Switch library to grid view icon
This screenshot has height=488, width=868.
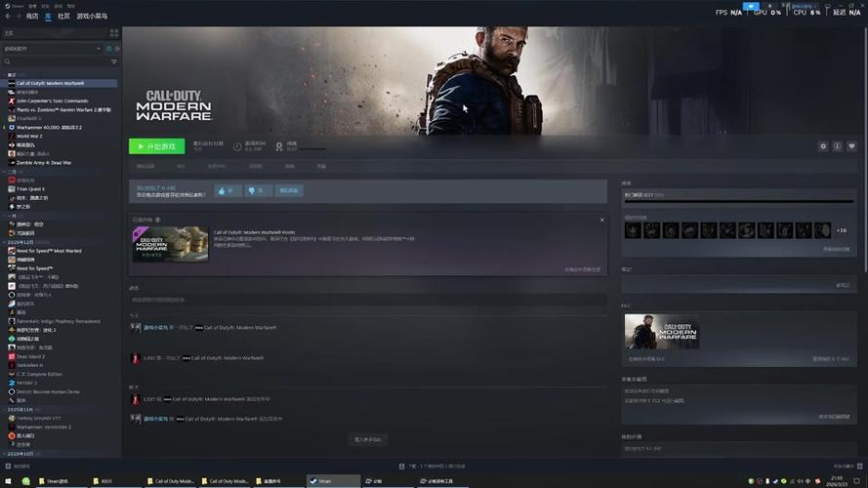coord(114,33)
